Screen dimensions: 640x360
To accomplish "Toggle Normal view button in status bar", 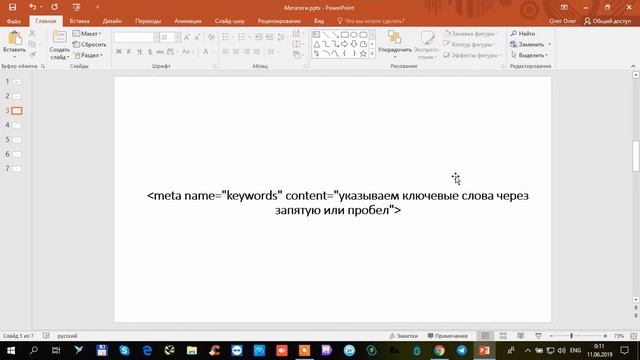I will [x=485, y=336].
